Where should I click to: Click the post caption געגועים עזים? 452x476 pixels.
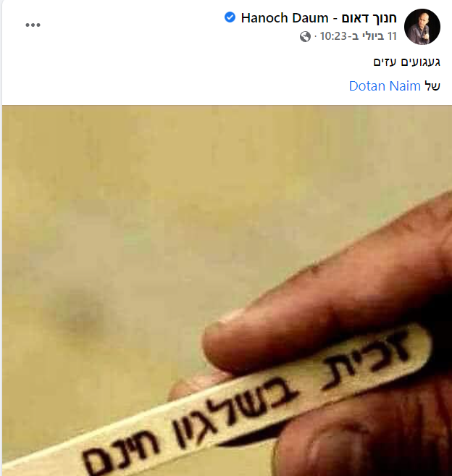click(406, 62)
